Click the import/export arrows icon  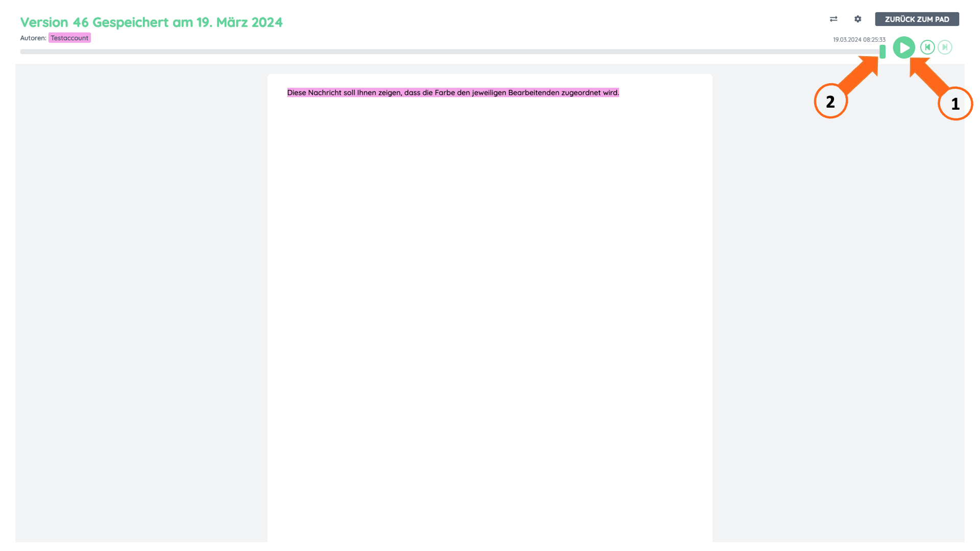pyautogui.click(x=834, y=19)
